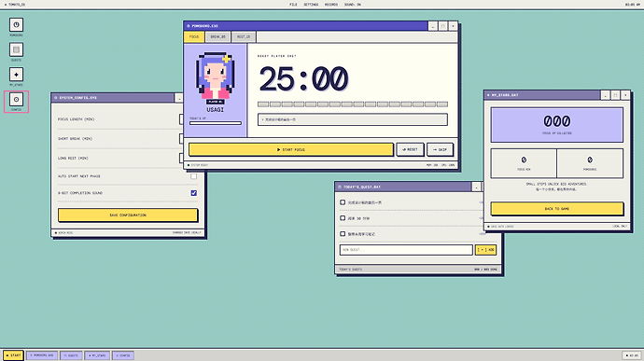Image resolution: width=644 pixels, height=361 pixels.
Task: Enable Auto Start Next Phase checkbox
Action: tap(193, 176)
